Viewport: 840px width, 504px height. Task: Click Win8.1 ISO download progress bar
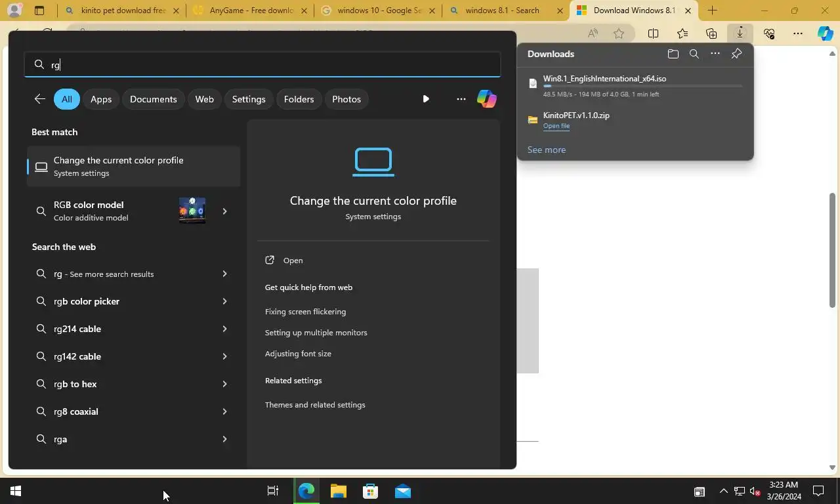(x=642, y=86)
